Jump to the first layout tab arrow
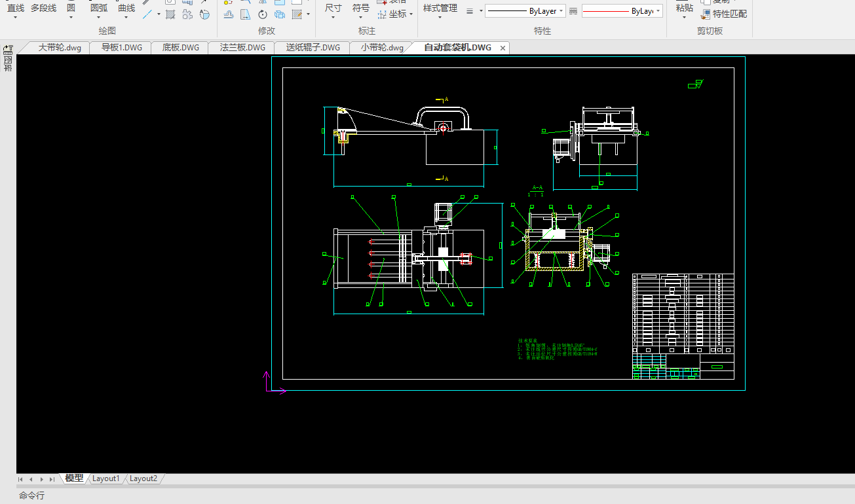This screenshot has height=504, width=855. [21, 479]
